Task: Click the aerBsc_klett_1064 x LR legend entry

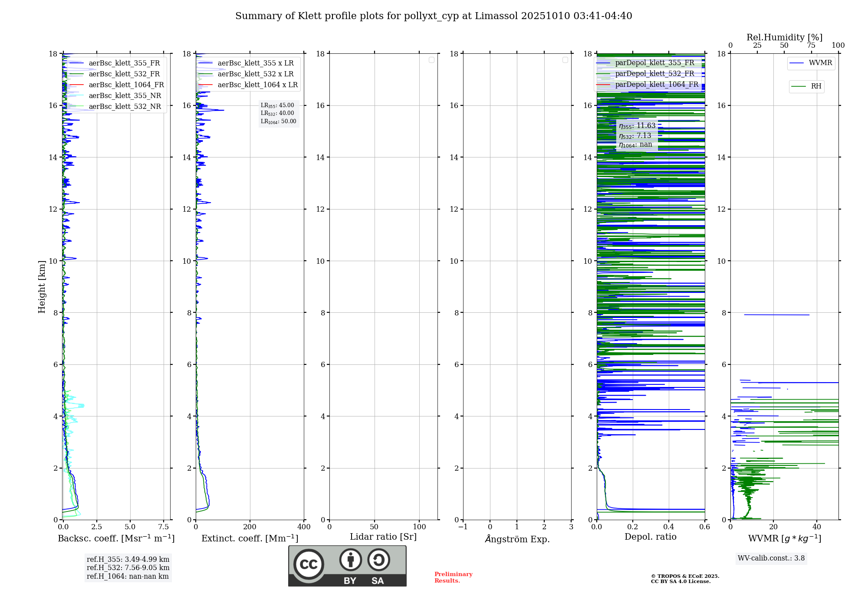Action: (x=257, y=85)
